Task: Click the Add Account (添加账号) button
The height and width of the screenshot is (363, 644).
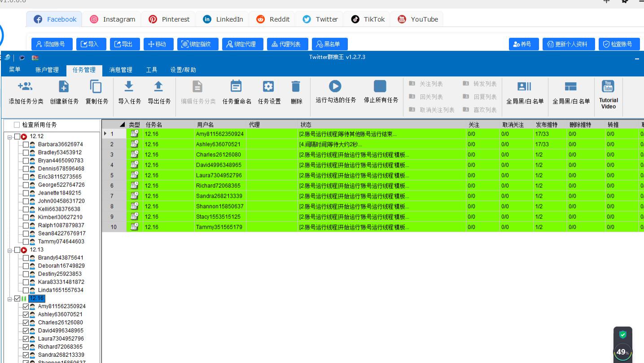Action: (52, 44)
